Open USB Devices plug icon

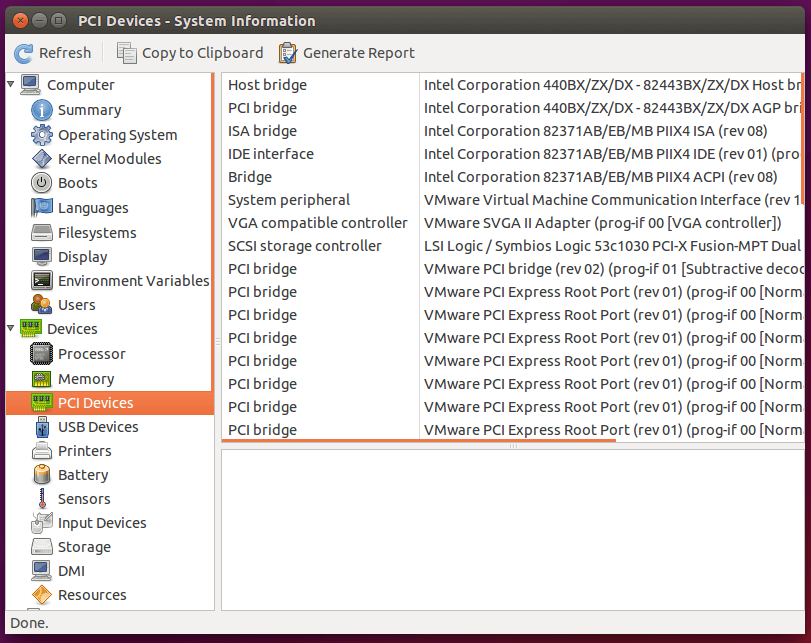[42, 427]
